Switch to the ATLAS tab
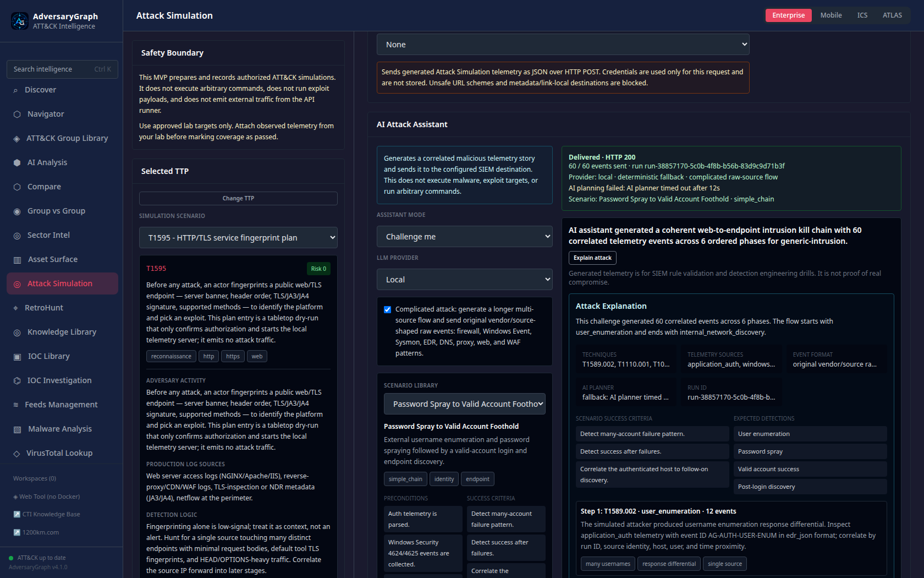 tap(892, 15)
